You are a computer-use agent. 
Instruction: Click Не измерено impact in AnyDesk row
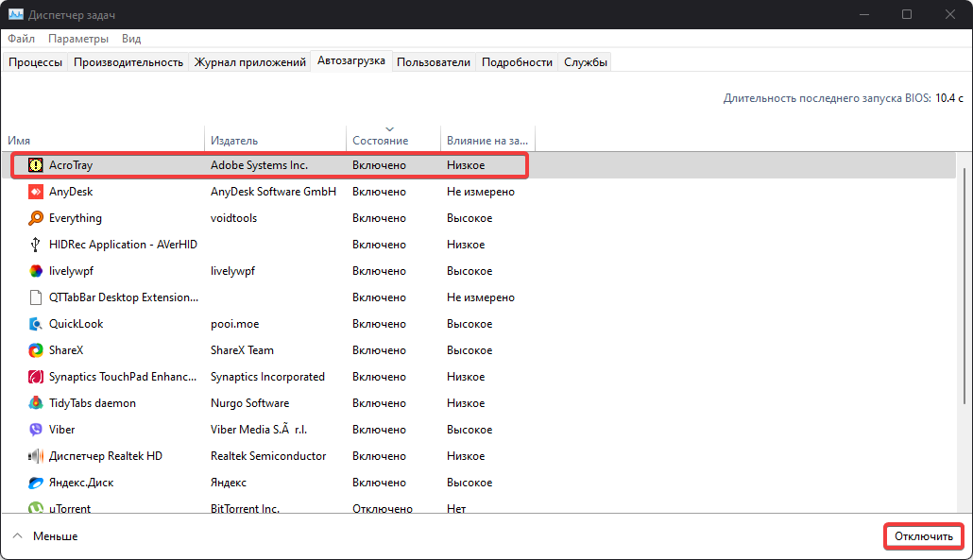pyautogui.click(x=481, y=192)
